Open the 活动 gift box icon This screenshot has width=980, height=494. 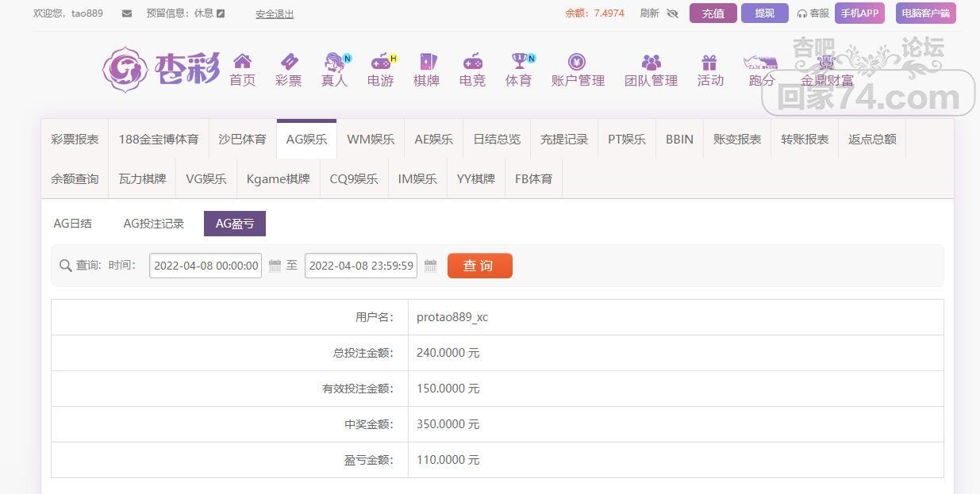709,62
